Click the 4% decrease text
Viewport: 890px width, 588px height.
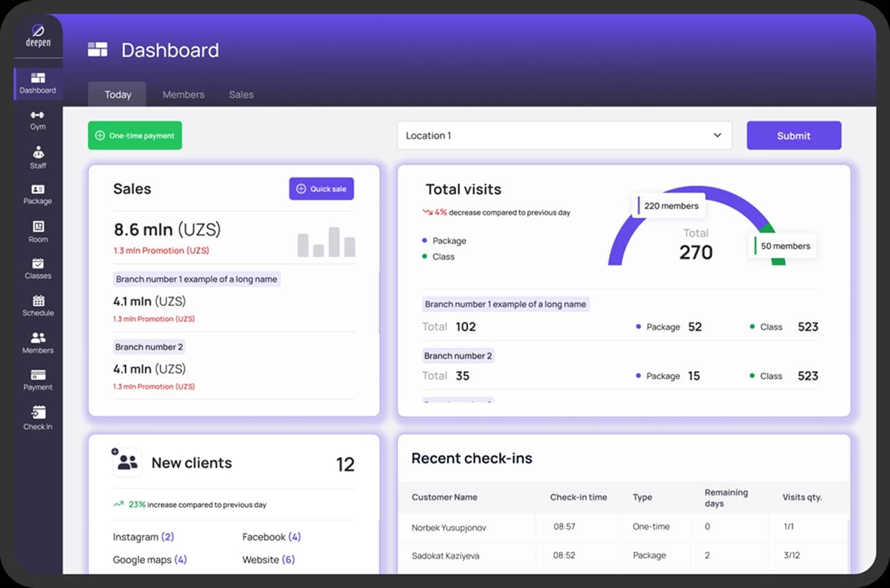pyautogui.click(x=496, y=212)
